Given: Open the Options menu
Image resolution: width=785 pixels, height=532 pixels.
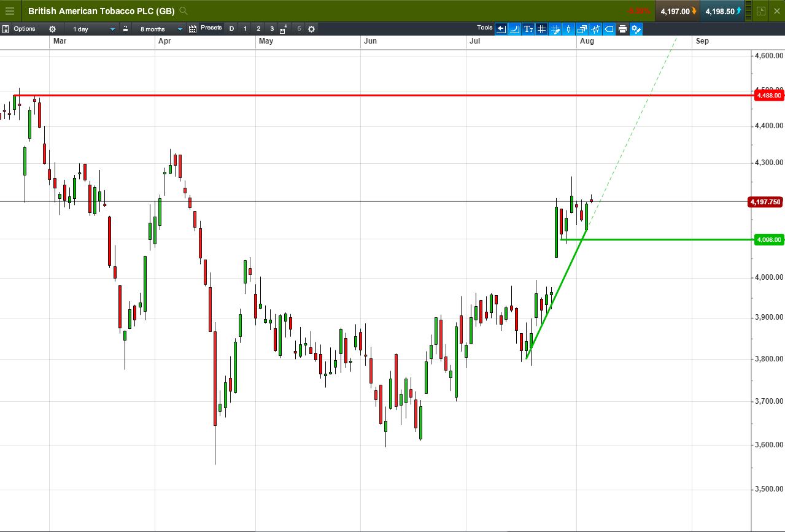Looking at the screenshot, I should click(25, 29).
